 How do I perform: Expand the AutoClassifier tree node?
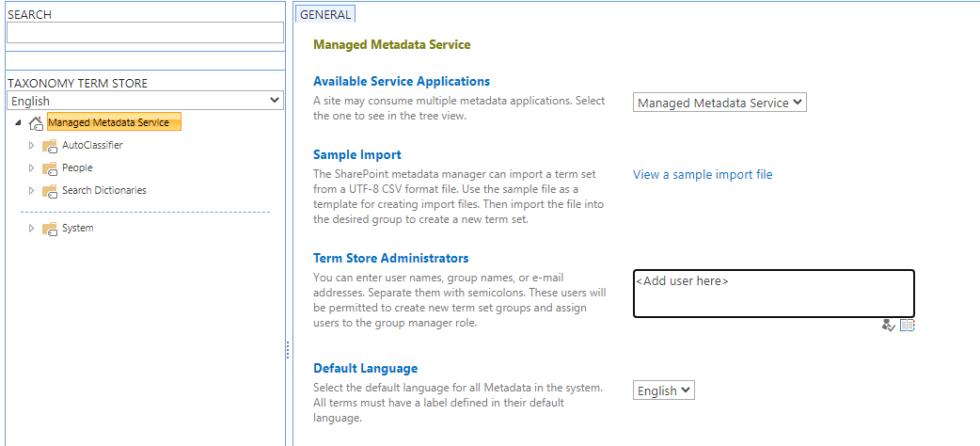pos(31,146)
